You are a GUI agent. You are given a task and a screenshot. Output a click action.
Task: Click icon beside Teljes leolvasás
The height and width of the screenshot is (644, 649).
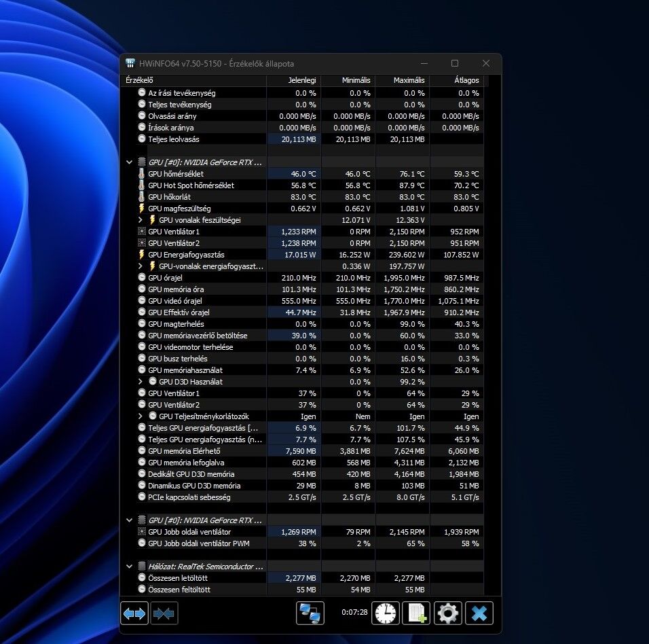pyautogui.click(x=142, y=139)
